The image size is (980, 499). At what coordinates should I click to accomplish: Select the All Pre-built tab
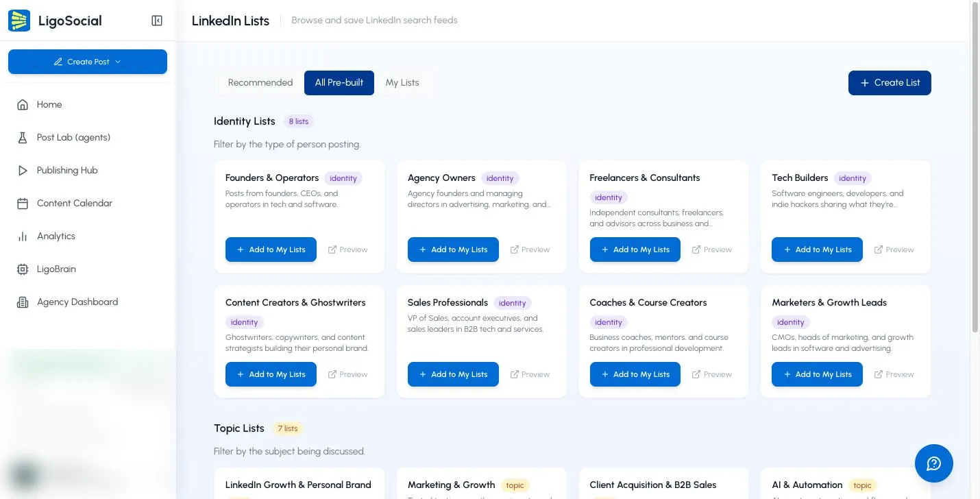[339, 82]
